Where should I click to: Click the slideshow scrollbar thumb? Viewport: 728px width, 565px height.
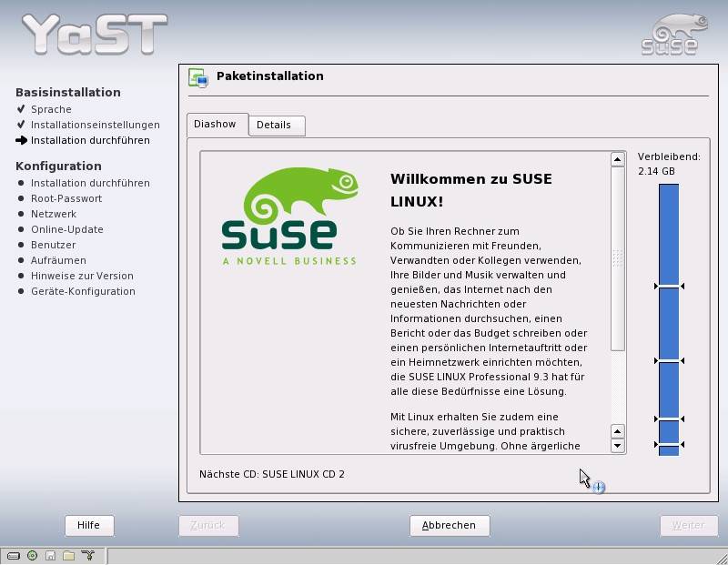[618, 259]
